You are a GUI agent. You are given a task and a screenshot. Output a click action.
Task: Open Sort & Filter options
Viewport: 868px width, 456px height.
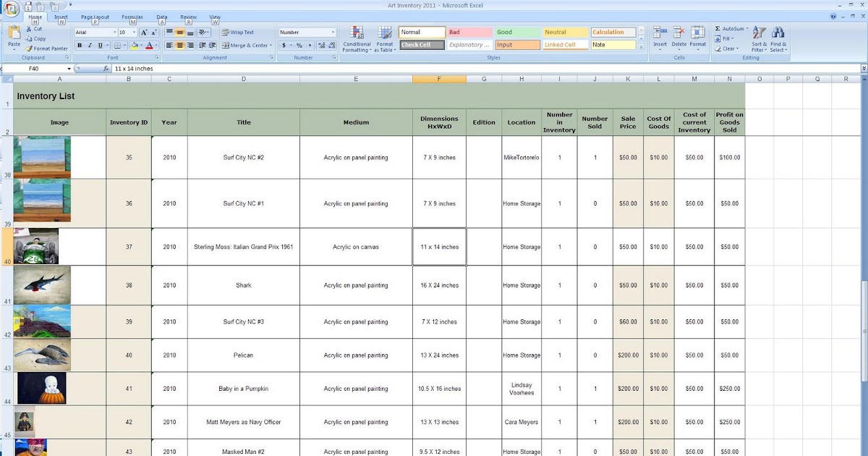(759, 40)
